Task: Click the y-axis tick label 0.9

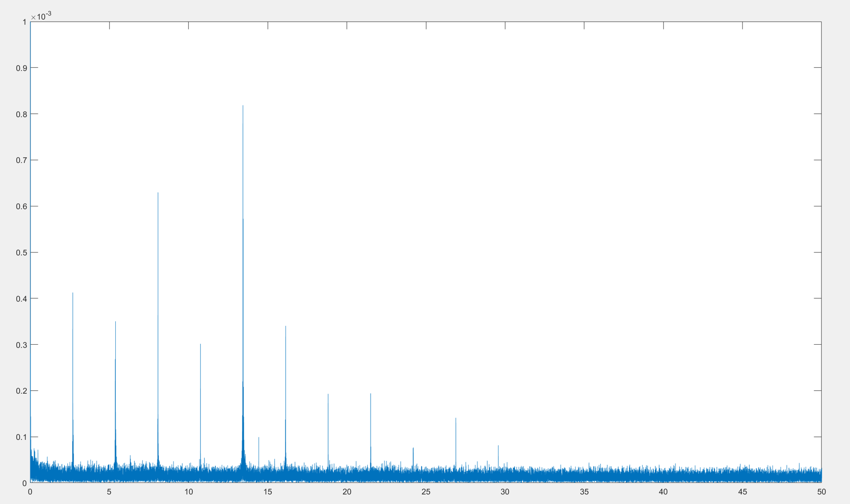Action: [x=21, y=68]
